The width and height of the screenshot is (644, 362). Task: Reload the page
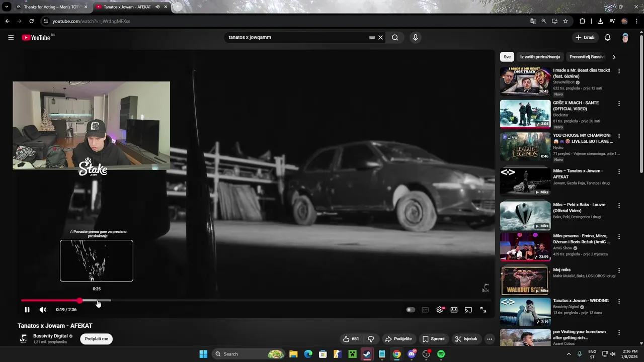point(31,21)
